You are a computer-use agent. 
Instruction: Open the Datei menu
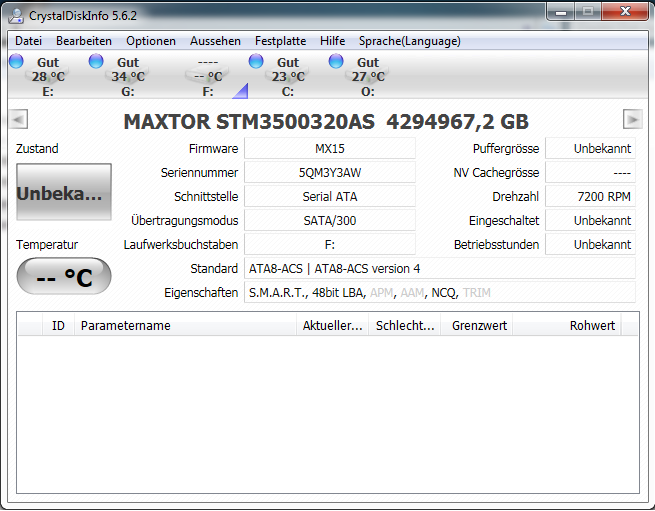[x=28, y=41]
